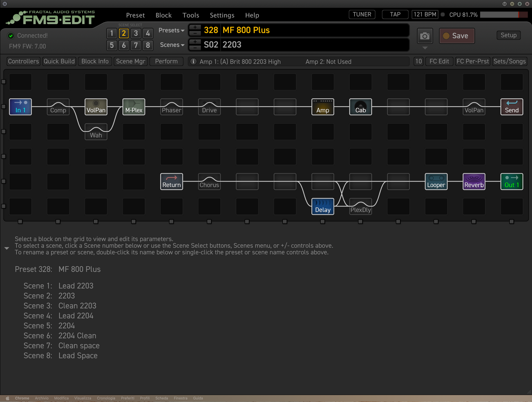
Task: Open the Scenes dropdown
Action: (x=172, y=45)
